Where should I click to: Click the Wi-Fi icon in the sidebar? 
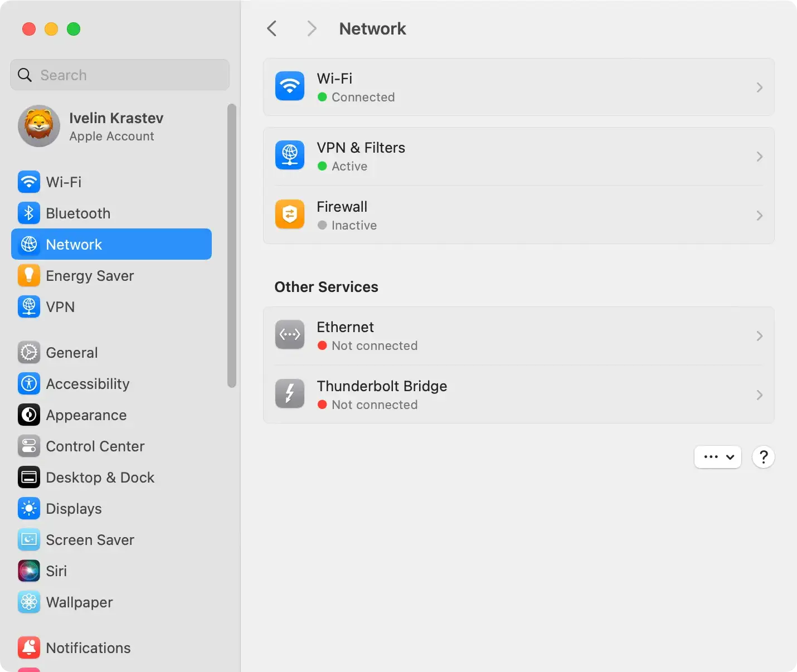pyautogui.click(x=29, y=182)
